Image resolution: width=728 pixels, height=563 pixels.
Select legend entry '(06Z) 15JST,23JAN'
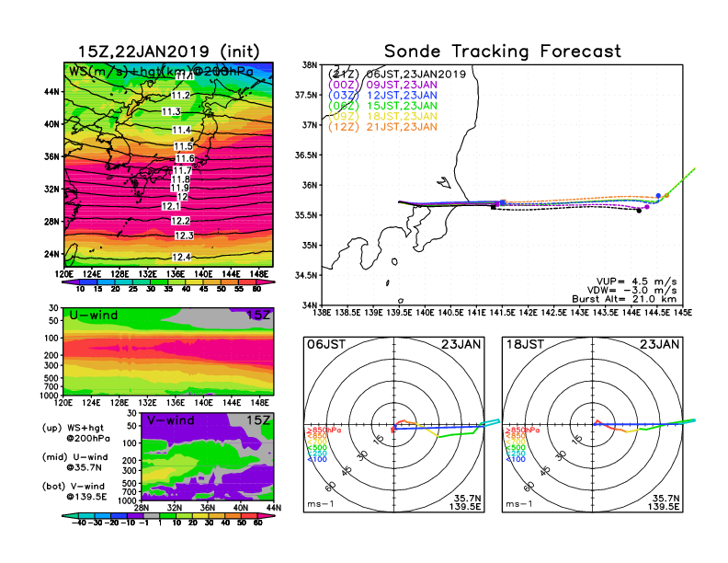click(382, 106)
